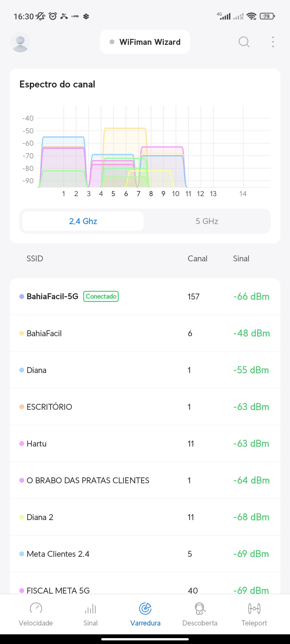Screen dimensions: 290x644
Task: Open the user profile avatar
Action: [20, 42]
